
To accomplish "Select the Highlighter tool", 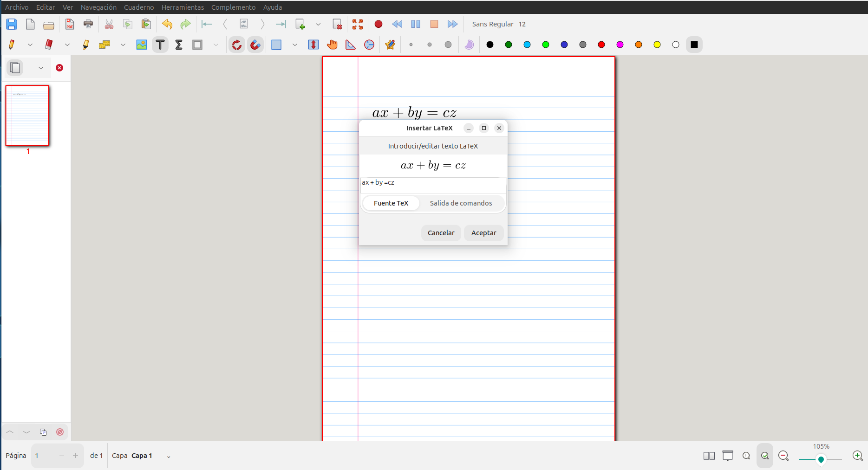I will click(86, 45).
